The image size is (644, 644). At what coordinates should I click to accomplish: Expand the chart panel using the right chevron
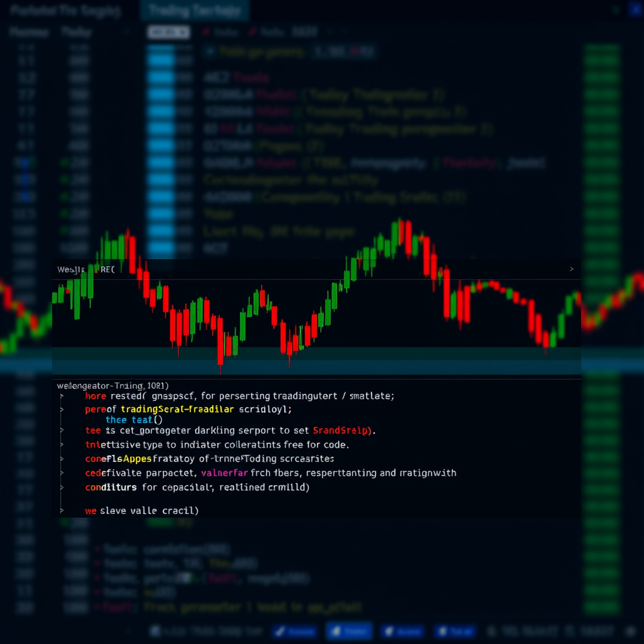(571, 269)
